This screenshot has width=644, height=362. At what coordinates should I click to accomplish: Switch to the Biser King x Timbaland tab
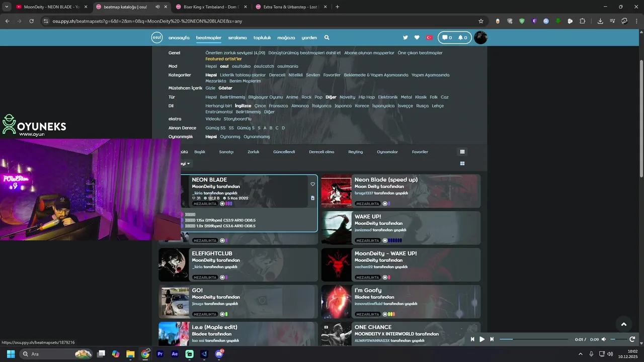pos(210,7)
